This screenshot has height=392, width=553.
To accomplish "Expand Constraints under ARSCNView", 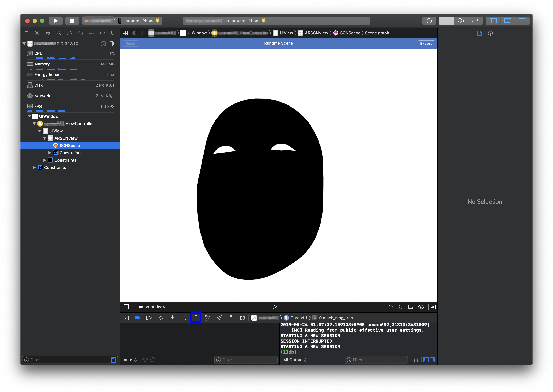I will click(50, 153).
